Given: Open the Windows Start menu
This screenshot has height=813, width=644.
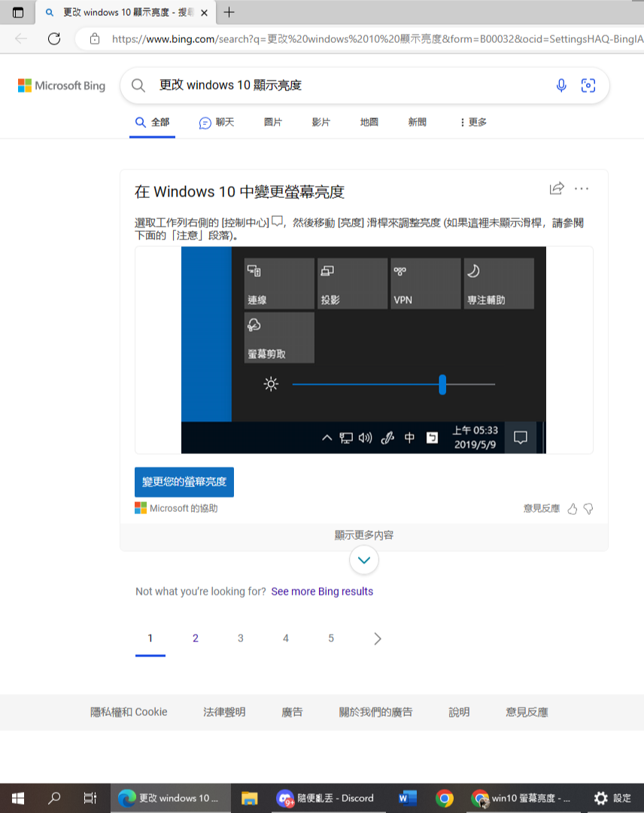Looking at the screenshot, I should [x=17, y=798].
